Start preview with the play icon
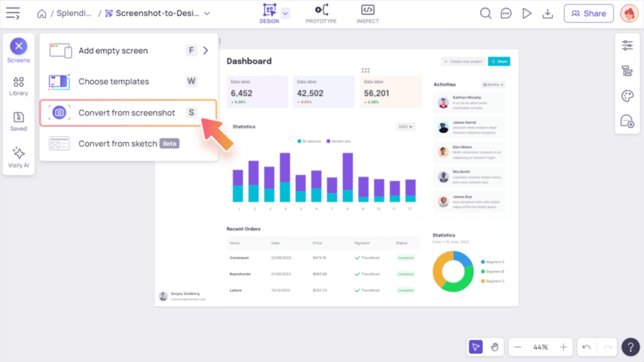The width and height of the screenshot is (644, 362). pos(526,14)
